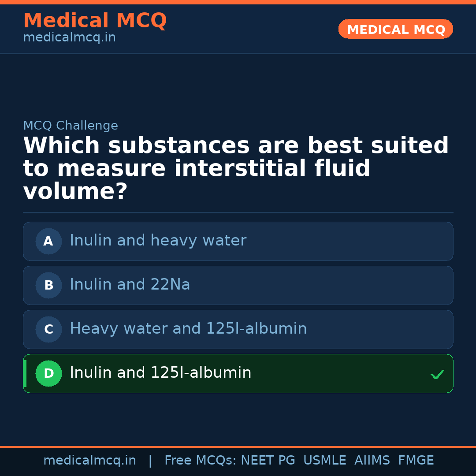Click the green checkmark on option D

[x=437, y=375]
